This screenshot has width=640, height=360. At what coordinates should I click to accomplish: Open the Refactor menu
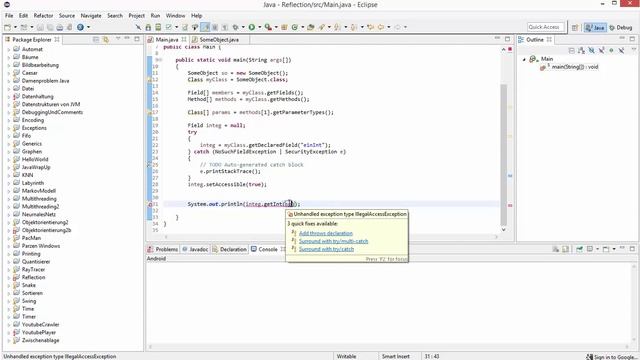click(x=43, y=16)
